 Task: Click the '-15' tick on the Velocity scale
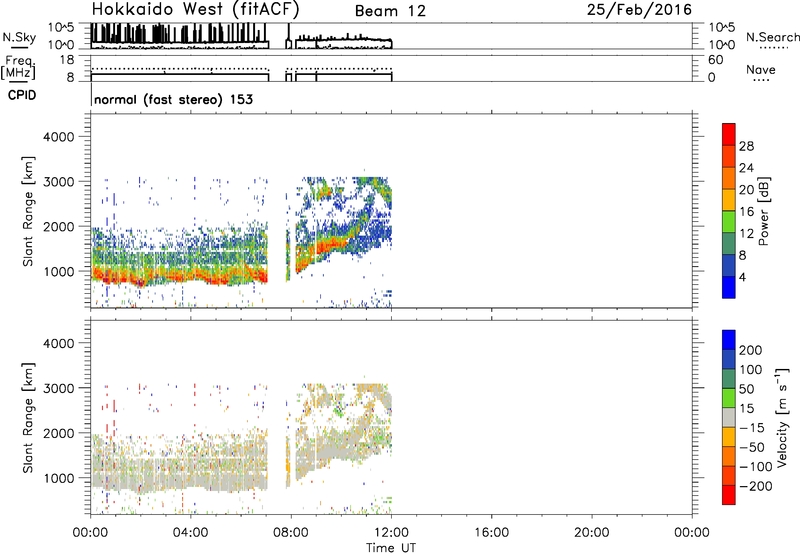[x=750, y=428]
